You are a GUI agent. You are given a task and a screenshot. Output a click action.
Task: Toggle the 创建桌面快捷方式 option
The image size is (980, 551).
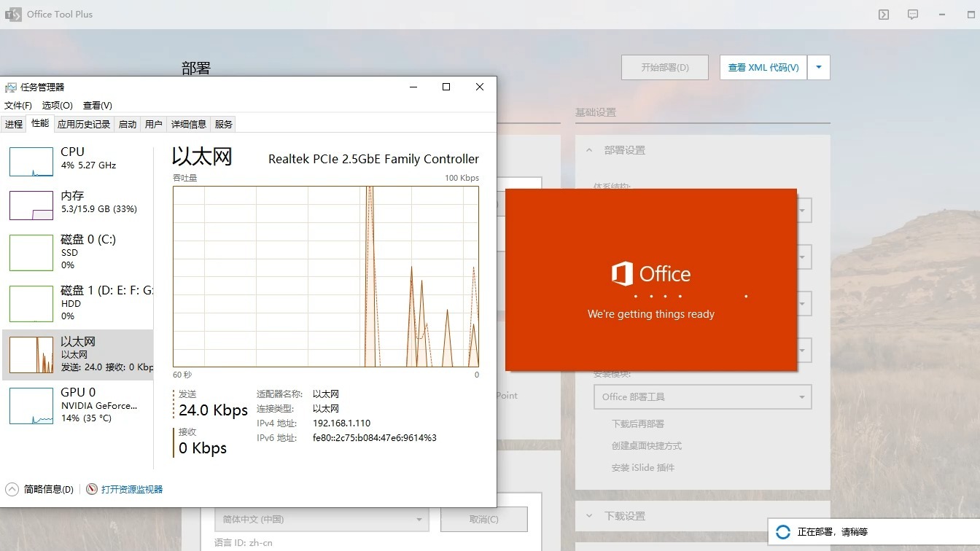pyautogui.click(x=647, y=445)
